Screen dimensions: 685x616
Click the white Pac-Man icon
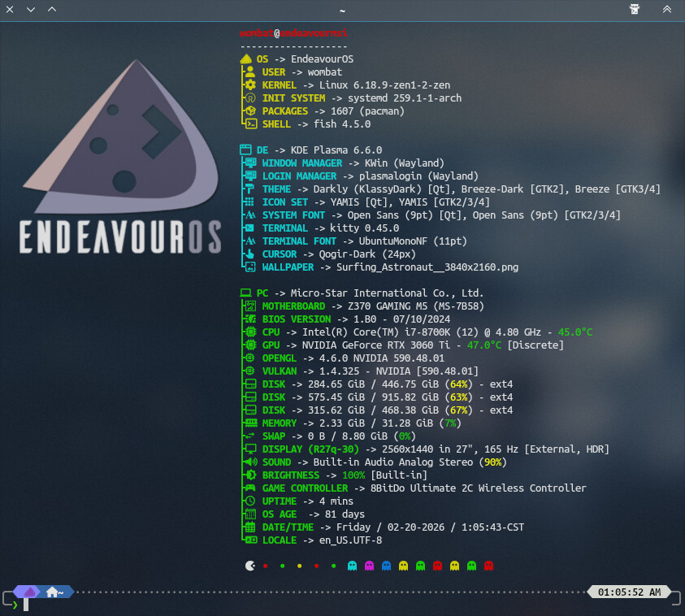point(249,566)
